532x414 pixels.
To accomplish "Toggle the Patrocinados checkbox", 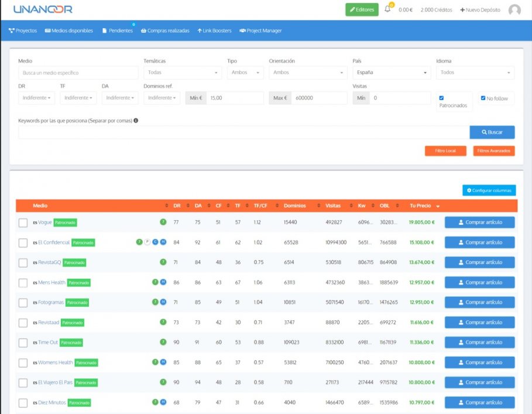I will (441, 98).
